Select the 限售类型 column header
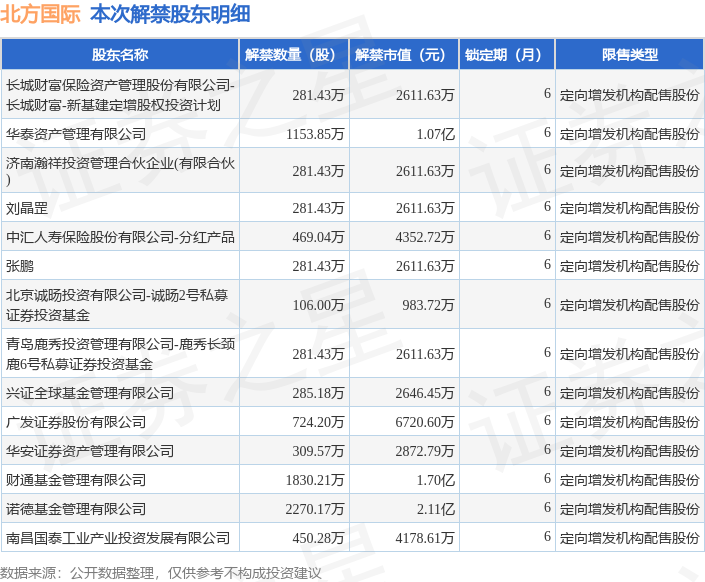This screenshot has width=705, height=582. 629,54
